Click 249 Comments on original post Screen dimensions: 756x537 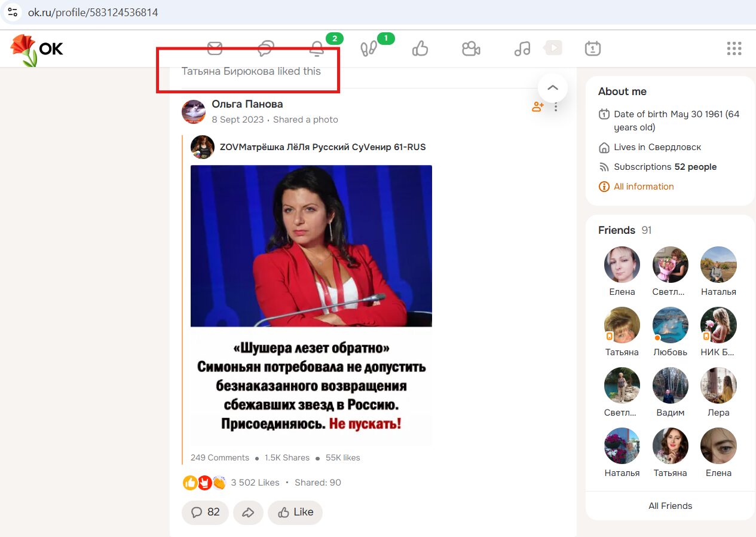[x=220, y=457]
